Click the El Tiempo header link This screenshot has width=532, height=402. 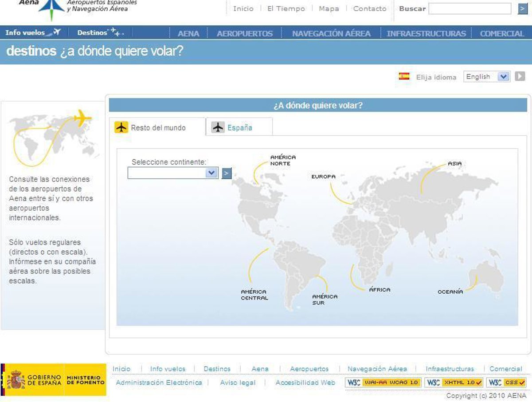point(286,8)
